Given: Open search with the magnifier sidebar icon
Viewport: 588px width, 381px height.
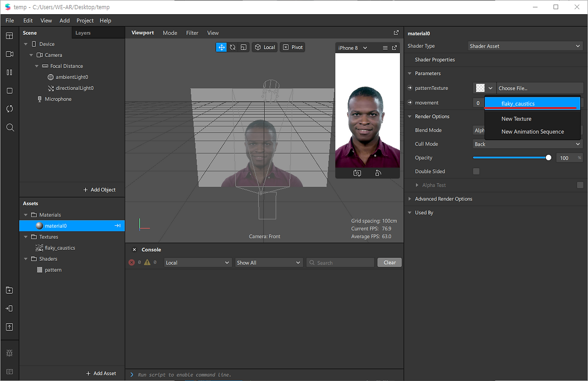Looking at the screenshot, I should pyautogui.click(x=10, y=127).
